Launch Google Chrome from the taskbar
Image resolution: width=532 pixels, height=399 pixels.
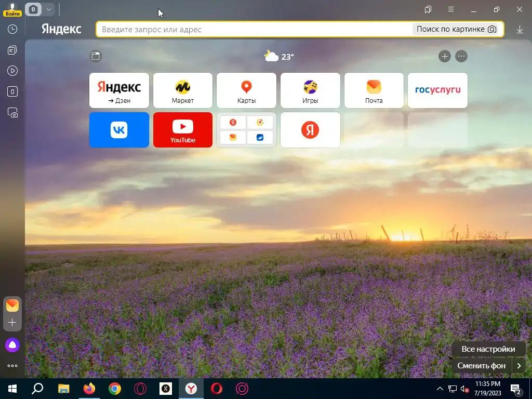(x=115, y=389)
